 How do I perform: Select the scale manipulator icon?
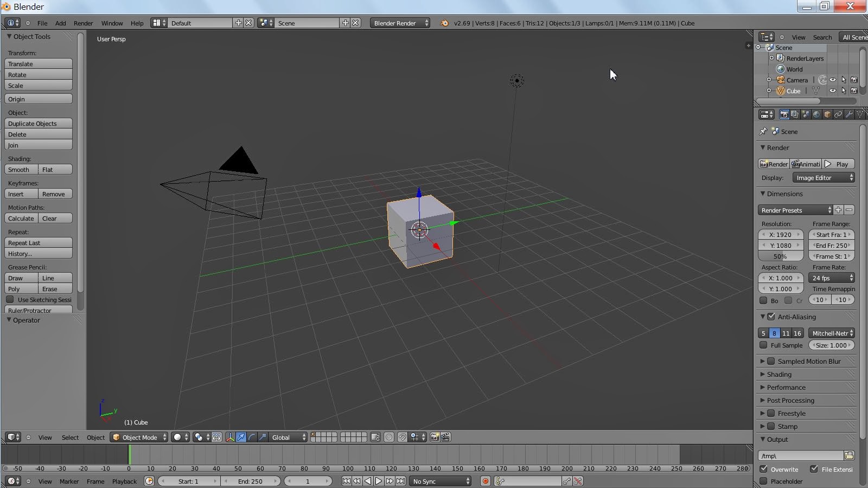[x=263, y=437]
